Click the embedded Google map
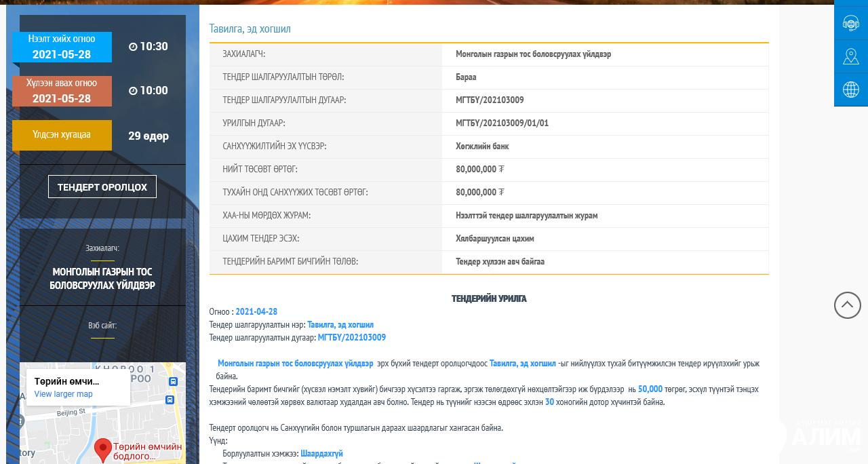Screen dimensions: 868x464 point(102,413)
